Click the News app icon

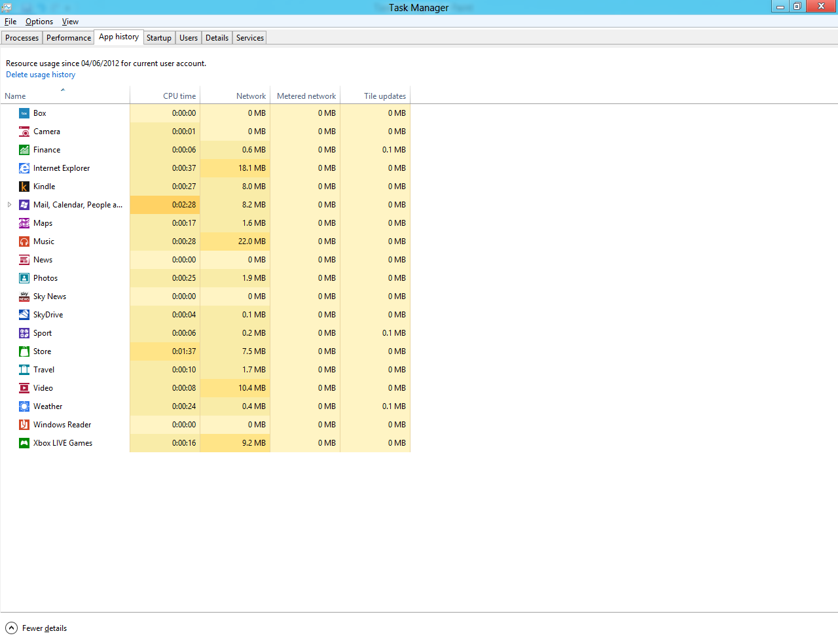pyautogui.click(x=24, y=260)
